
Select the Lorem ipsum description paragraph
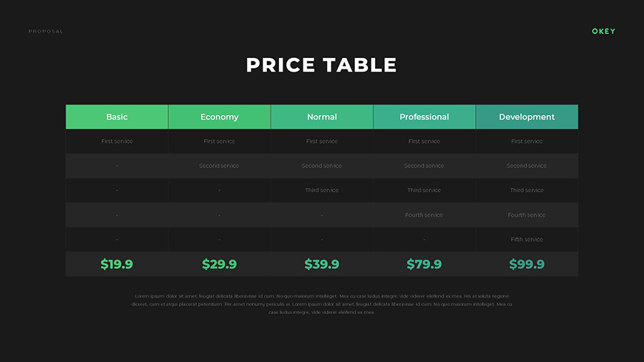pos(322,304)
